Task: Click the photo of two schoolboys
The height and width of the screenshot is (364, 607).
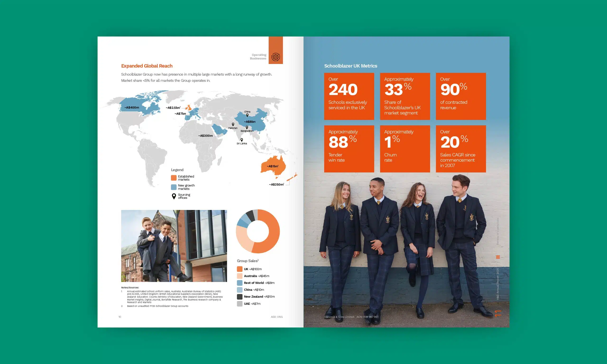Action: point(174,246)
